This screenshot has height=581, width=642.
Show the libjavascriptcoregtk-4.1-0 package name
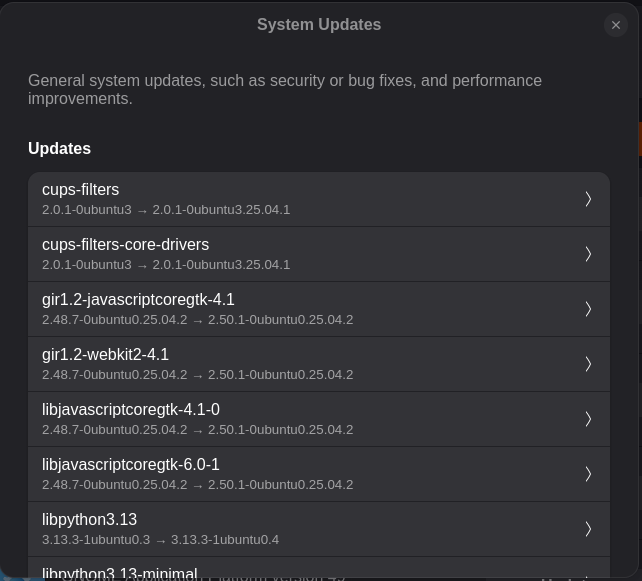[x=131, y=410]
